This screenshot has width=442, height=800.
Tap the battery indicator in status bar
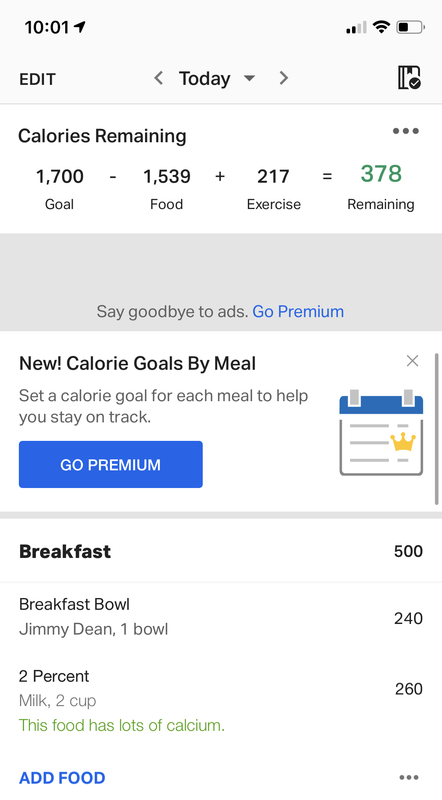pos(411,27)
